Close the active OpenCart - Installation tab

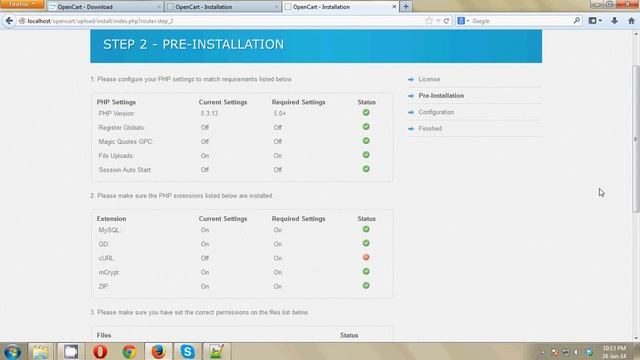(x=394, y=7)
